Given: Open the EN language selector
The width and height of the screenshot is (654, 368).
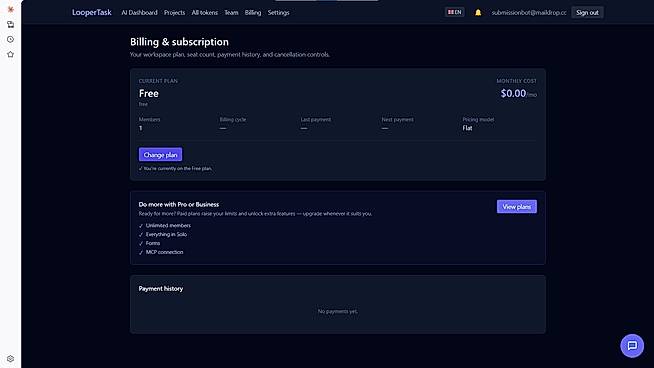Looking at the screenshot, I should [x=455, y=12].
